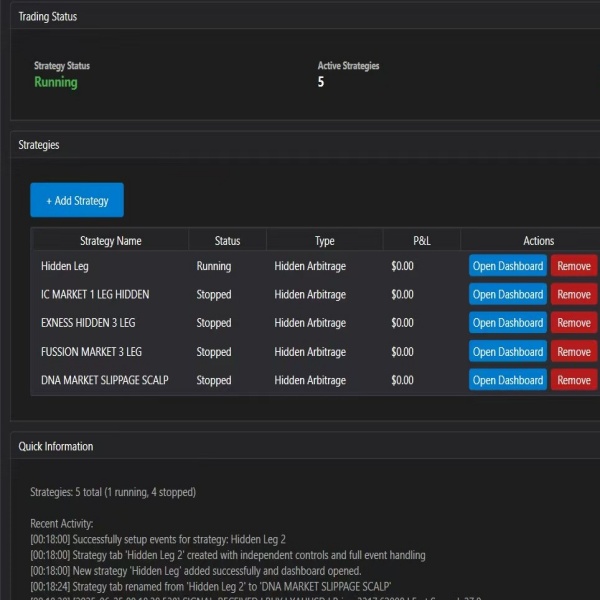This screenshot has height=600, width=600.
Task: Remove the EXNESS HIDDEN 3 LEG strategy
Action: [573, 323]
